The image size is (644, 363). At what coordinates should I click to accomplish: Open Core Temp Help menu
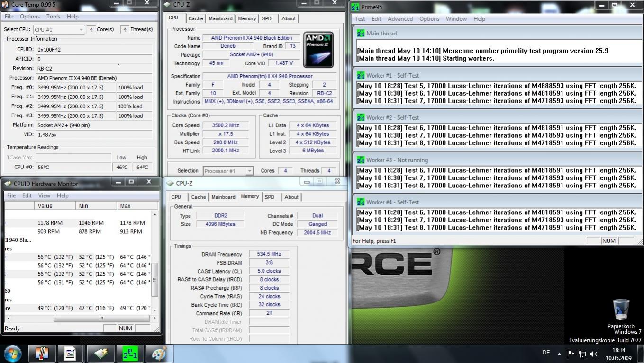[73, 17]
